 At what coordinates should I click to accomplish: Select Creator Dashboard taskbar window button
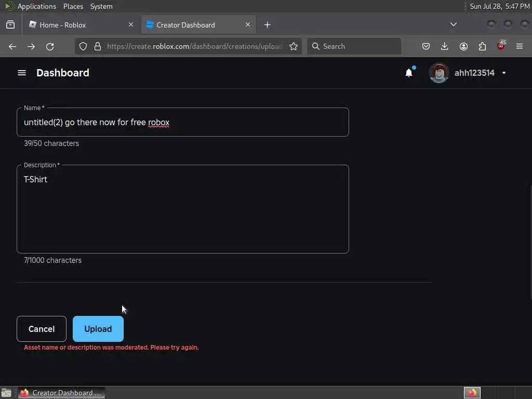pos(62,393)
